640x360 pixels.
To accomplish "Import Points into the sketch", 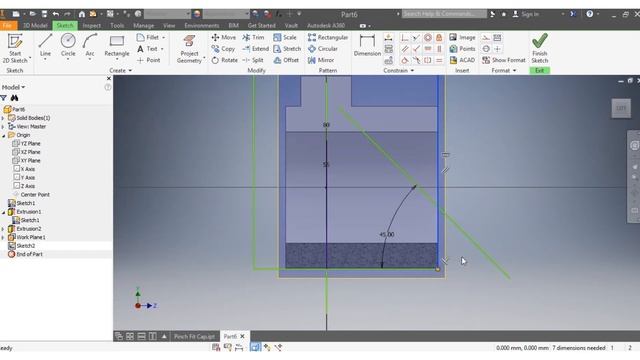I will point(462,49).
